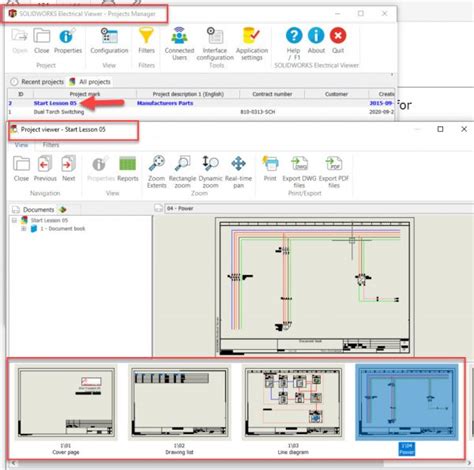Expand the 1 - Document book node
This screenshot has width=474, height=470.
(x=23, y=229)
